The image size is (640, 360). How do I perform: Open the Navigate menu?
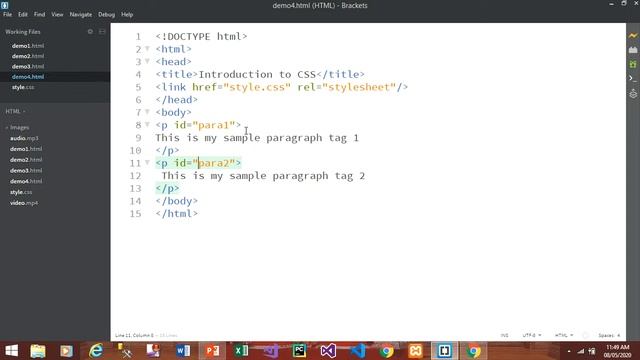pyautogui.click(x=81, y=14)
